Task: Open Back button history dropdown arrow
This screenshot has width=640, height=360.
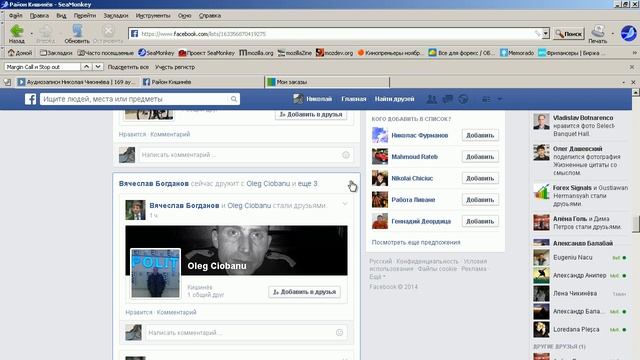Action: click(x=32, y=33)
